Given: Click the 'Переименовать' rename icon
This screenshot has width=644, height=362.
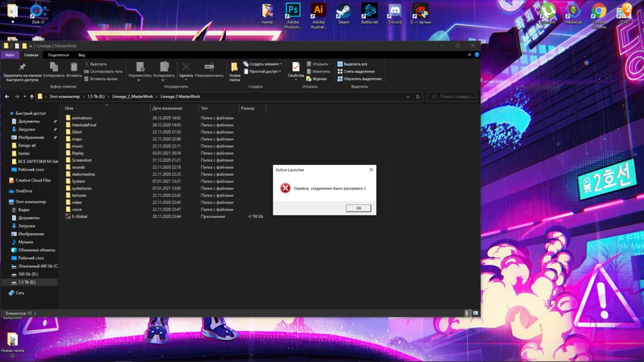Looking at the screenshot, I should point(209,68).
